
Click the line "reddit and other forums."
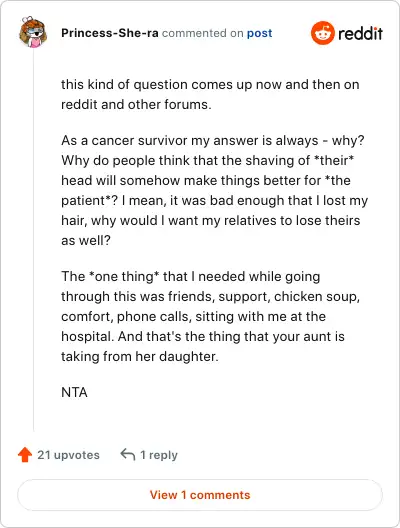136,104
